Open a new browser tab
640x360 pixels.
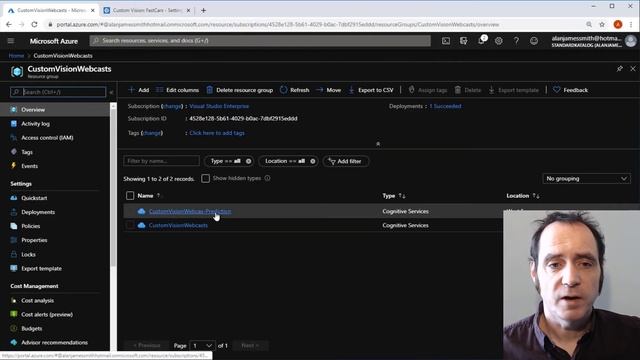pos(203,10)
